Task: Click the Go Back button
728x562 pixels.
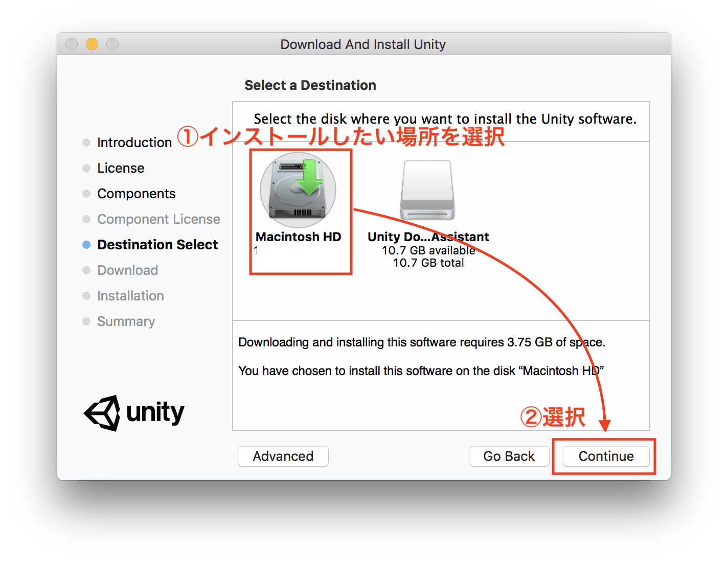Action: click(x=509, y=456)
